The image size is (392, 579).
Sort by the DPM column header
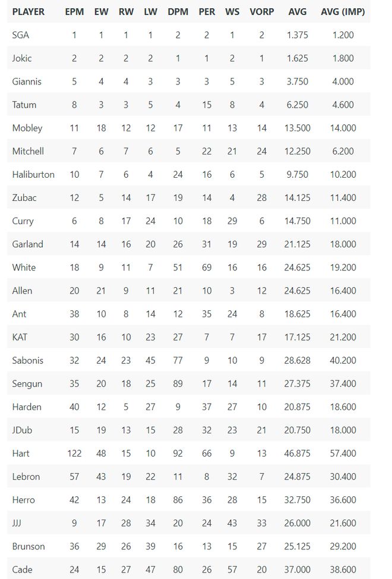coord(178,12)
